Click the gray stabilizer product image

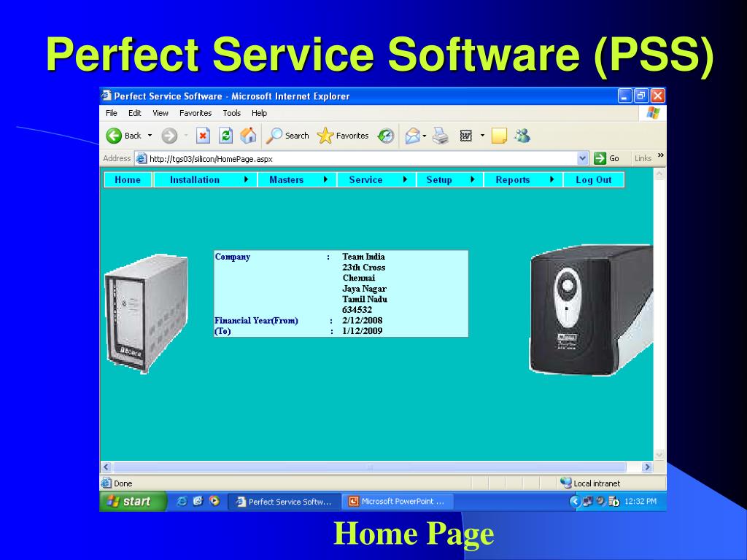[x=146, y=314]
